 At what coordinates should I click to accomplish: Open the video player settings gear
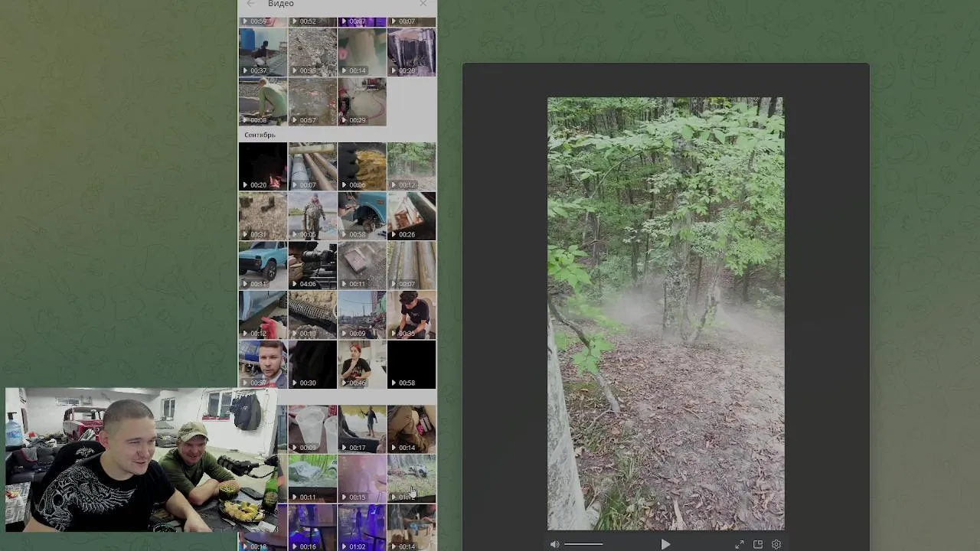pyautogui.click(x=776, y=544)
